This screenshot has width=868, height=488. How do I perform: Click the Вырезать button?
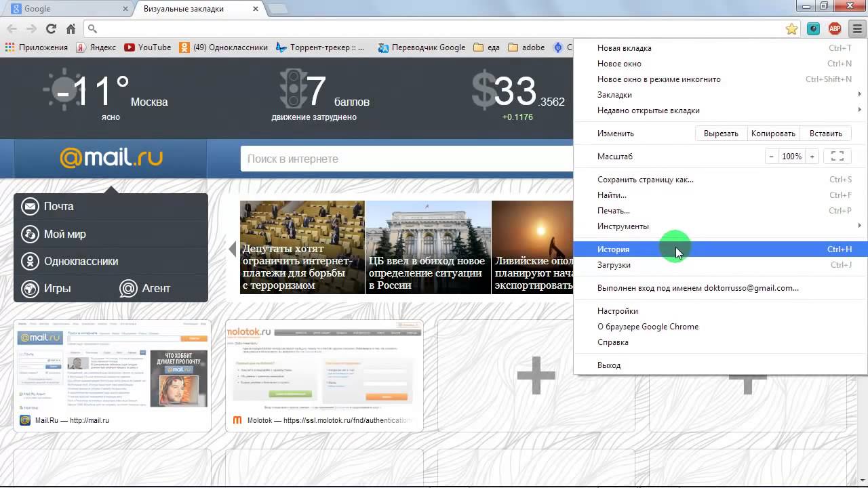pos(721,134)
